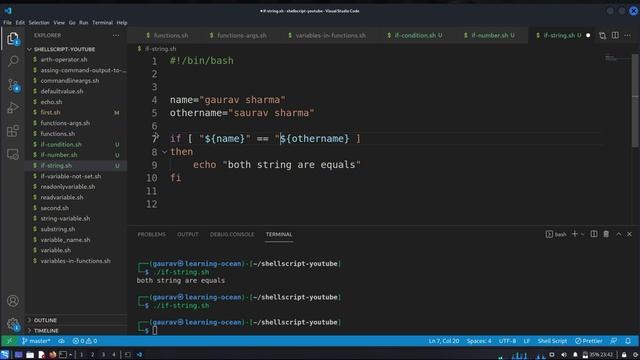
Task: Open the Manage gear icon
Action: pos(13,324)
